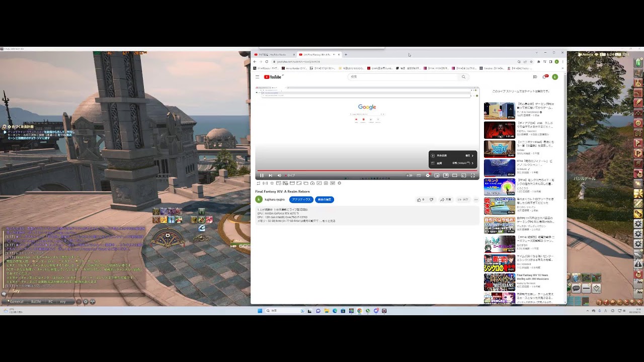This screenshot has width=644, height=362.
Task: Expand the playback speed settings row
Action: point(453,155)
